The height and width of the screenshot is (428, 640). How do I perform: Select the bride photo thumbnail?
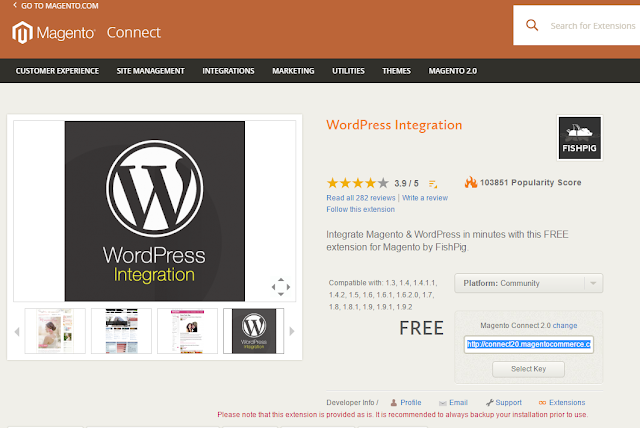[x=55, y=331]
